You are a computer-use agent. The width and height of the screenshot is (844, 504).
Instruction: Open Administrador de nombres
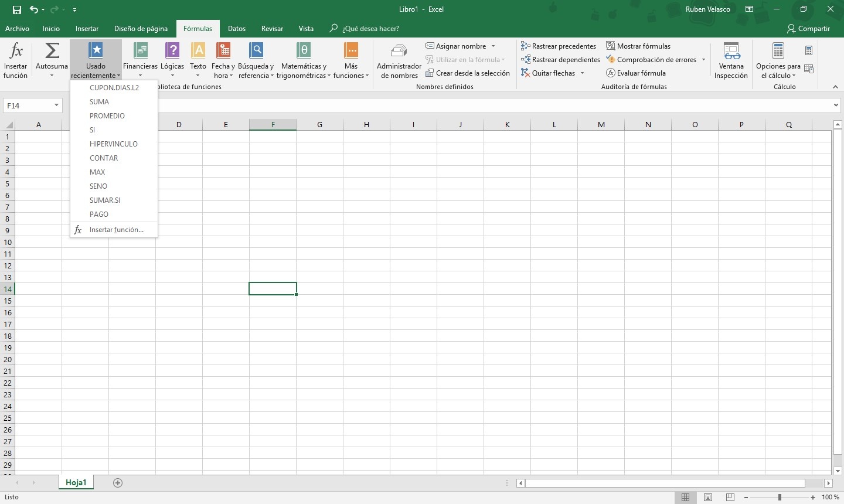click(399, 60)
